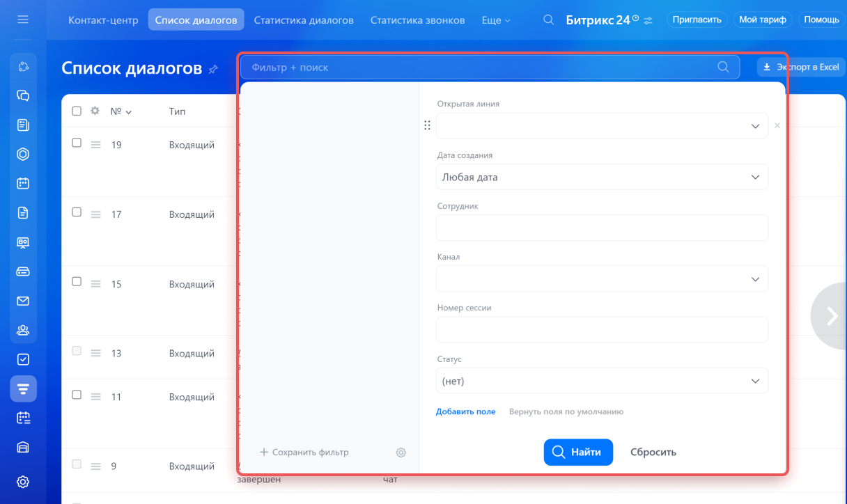
Task: Open the calendar icon in sidebar
Action: (x=23, y=183)
